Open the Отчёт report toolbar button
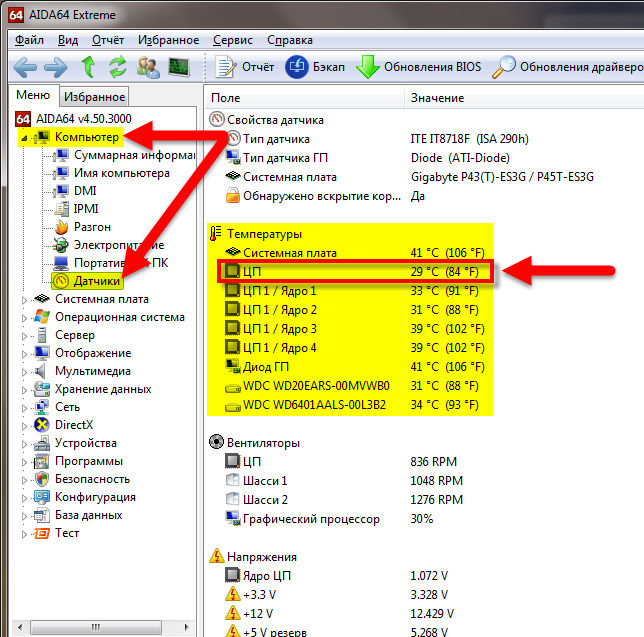The width and height of the screenshot is (644, 637). pyautogui.click(x=244, y=67)
